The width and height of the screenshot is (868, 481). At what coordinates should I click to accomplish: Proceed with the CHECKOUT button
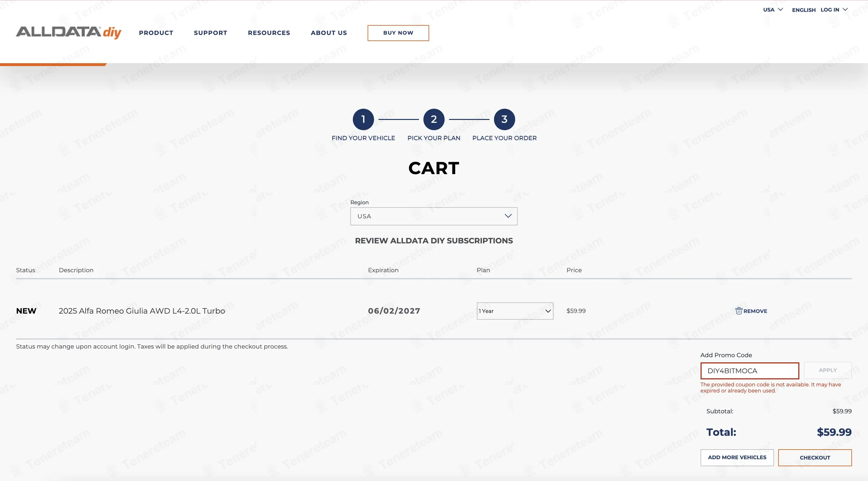815,457
